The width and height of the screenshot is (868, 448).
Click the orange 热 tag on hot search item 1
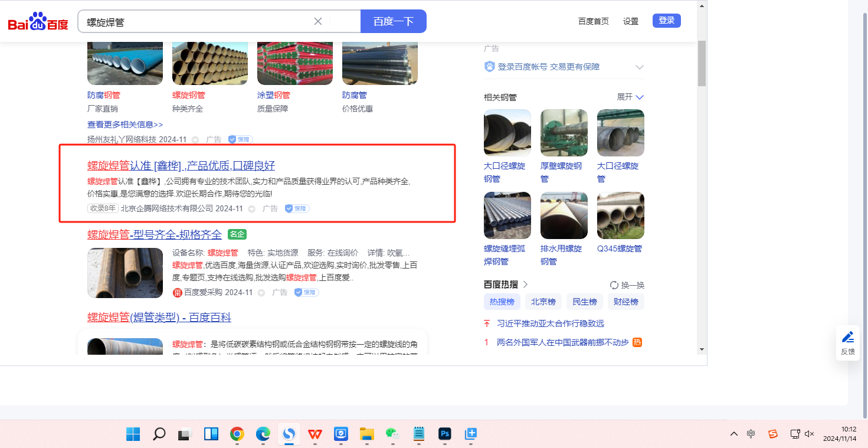coord(637,342)
